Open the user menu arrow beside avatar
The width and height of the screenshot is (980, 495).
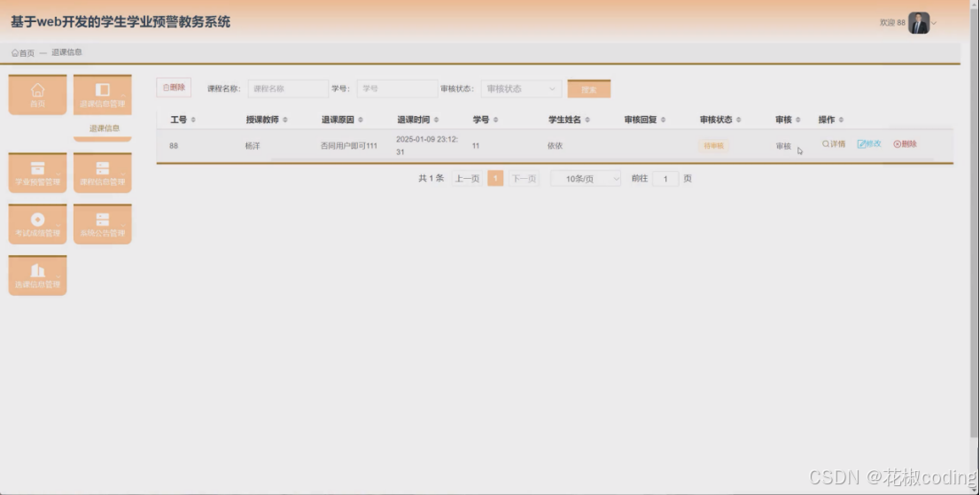[x=934, y=23]
